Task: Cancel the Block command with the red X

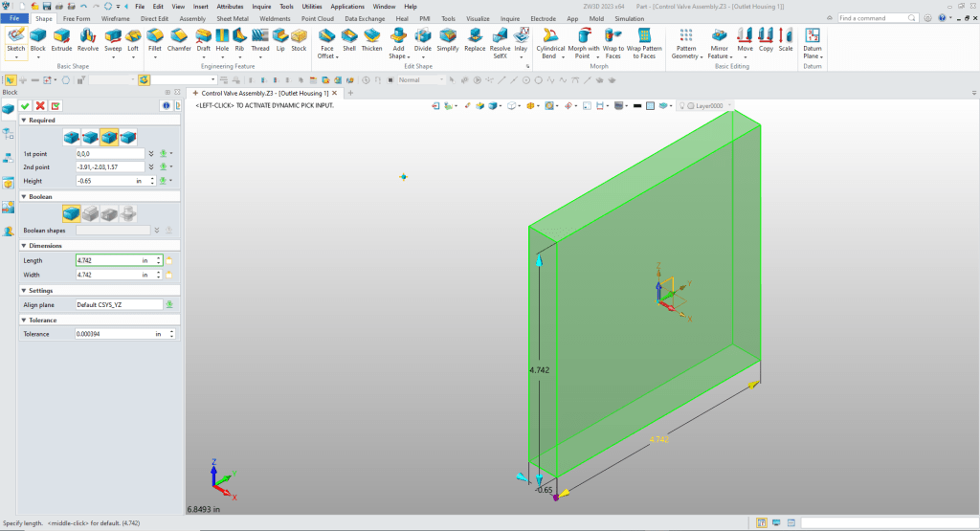Action: coord(40,105)
